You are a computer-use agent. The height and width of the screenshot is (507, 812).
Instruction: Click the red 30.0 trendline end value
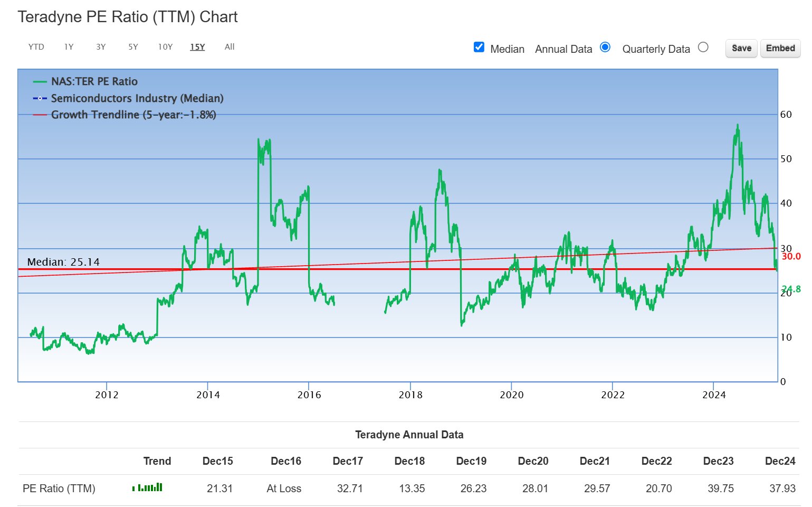click(791, 257)
